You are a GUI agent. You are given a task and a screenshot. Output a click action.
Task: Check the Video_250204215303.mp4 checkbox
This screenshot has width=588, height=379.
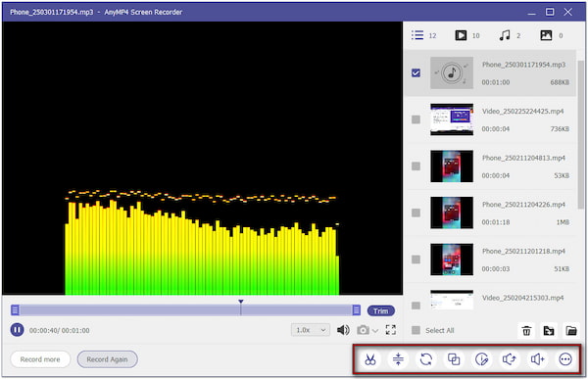416,306
